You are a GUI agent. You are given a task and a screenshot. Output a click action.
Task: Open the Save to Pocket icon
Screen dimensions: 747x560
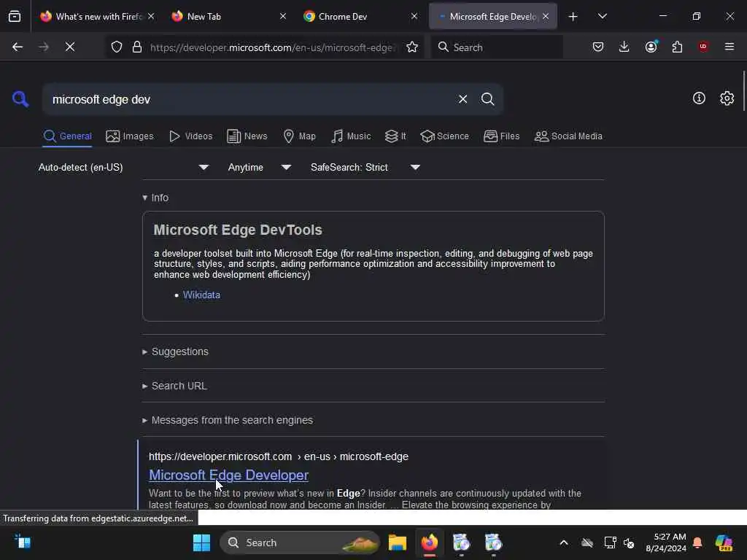(598, 47)
